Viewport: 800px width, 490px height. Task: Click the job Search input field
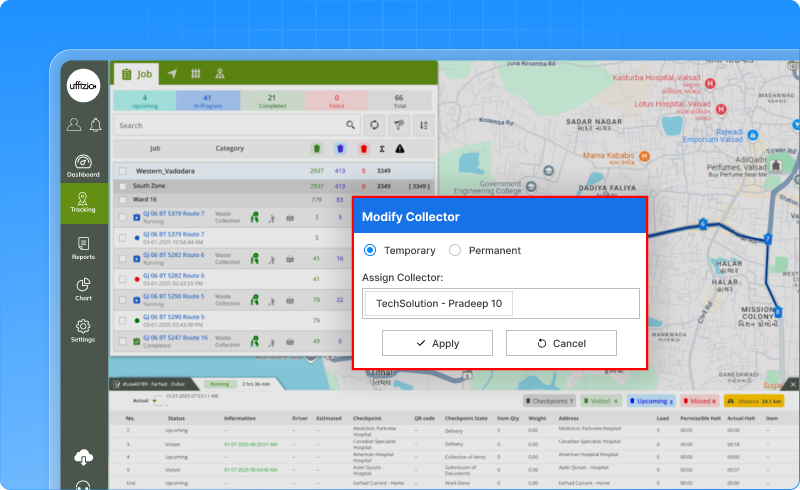coord(228,126)
